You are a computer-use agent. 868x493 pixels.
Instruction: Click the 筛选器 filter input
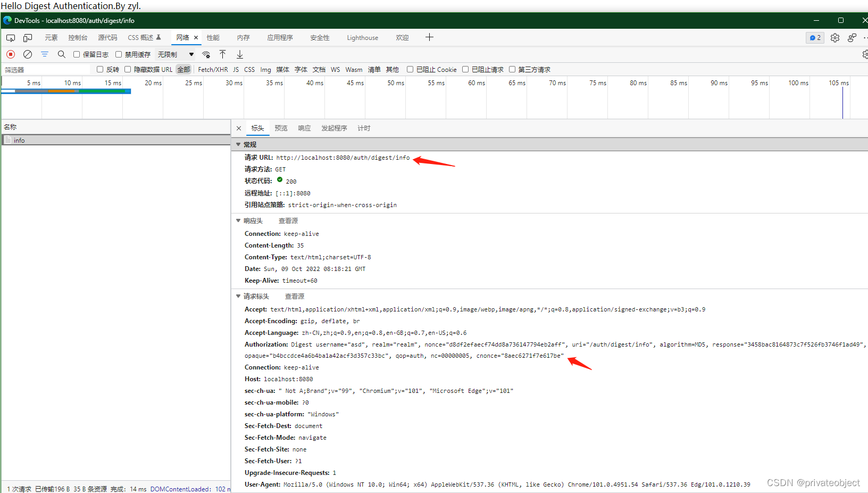click(46, 69)
